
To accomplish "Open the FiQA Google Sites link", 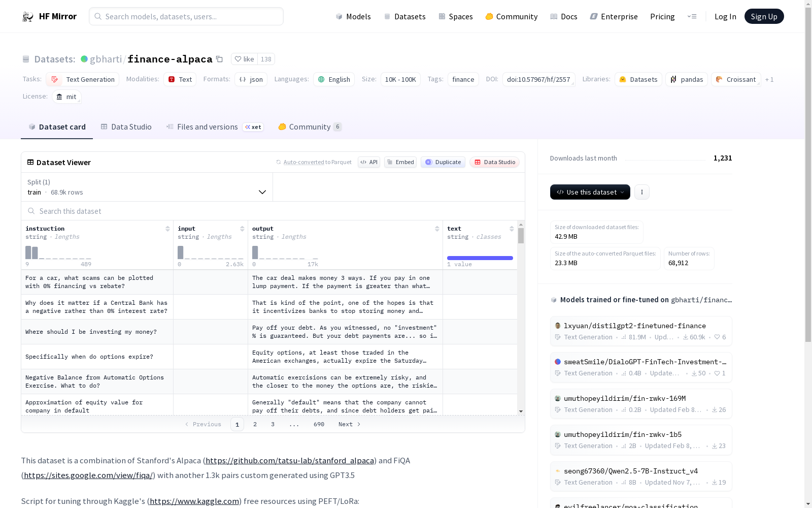I will pos(88,475).
